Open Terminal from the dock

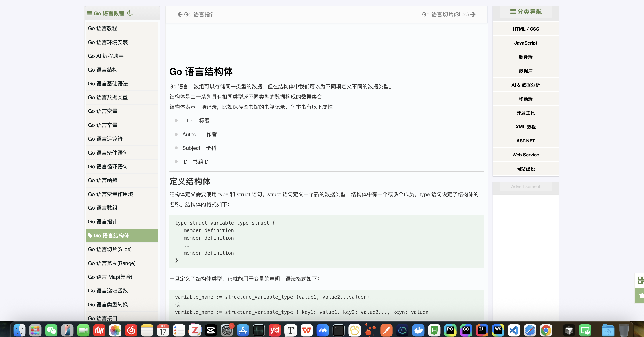coord(338,331)
